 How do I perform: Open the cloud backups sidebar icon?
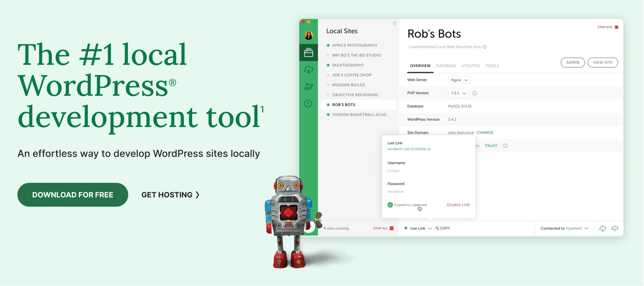click(x=309, y=70)
